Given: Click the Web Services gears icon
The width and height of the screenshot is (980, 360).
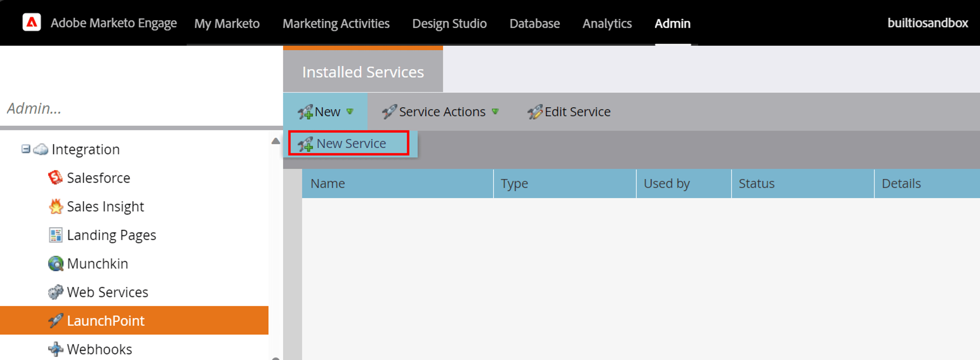Looking at the screenshot, I should [x=56, y=292].
